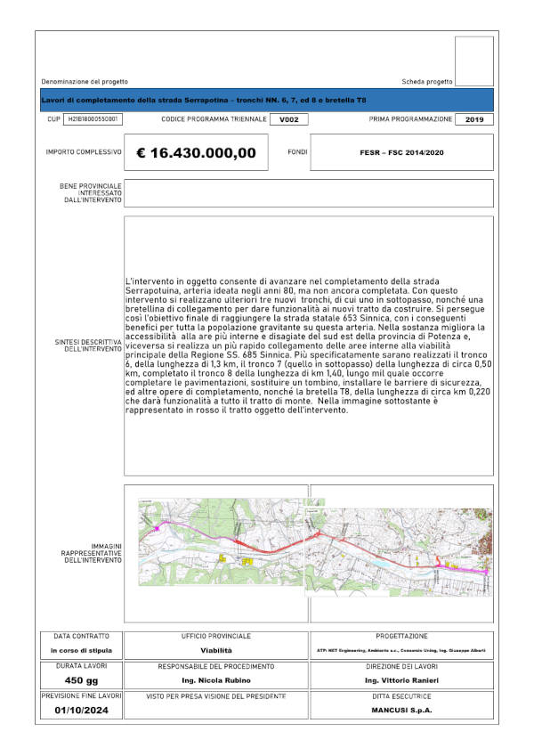Select the Viabilità provincial office cell
Viewport: 534px width, 756px height.
click(x=216, y=651)
